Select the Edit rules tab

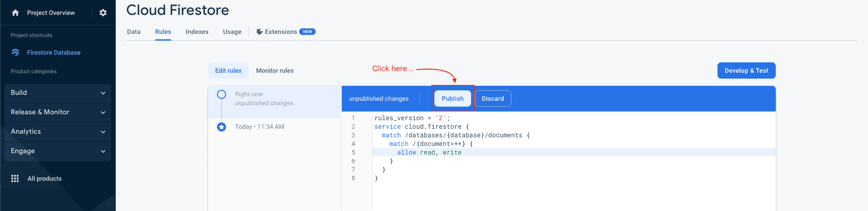tap(228, 70)
